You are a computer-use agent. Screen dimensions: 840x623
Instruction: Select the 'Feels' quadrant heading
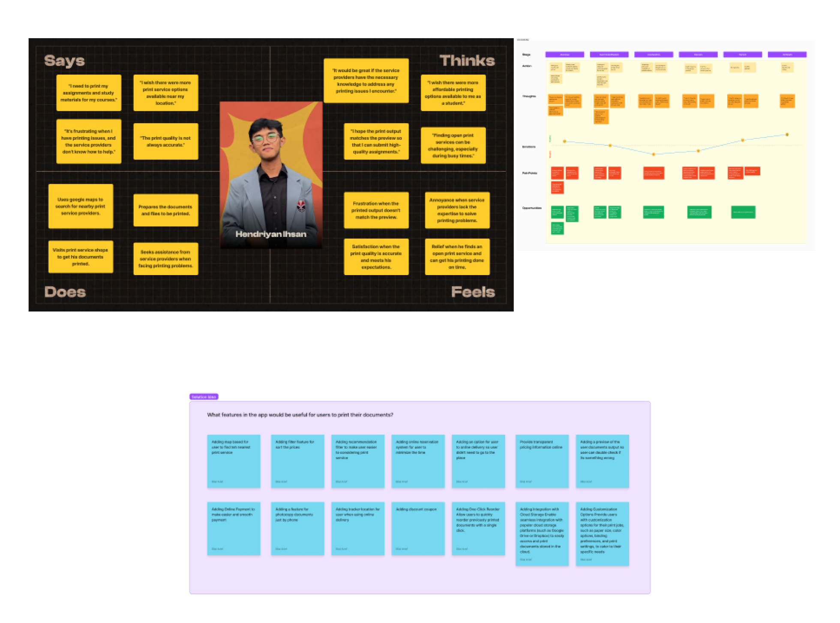473,292
